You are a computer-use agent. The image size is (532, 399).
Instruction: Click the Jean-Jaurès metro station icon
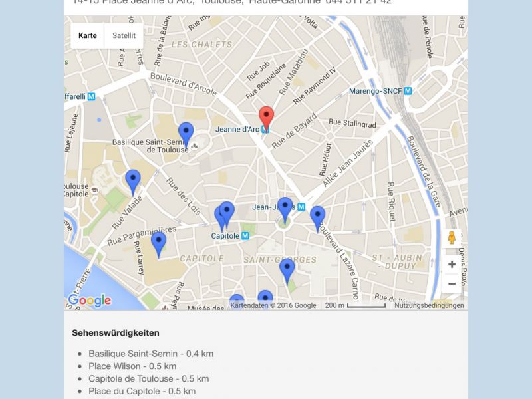pyautogui.click(x=301, y=207)
